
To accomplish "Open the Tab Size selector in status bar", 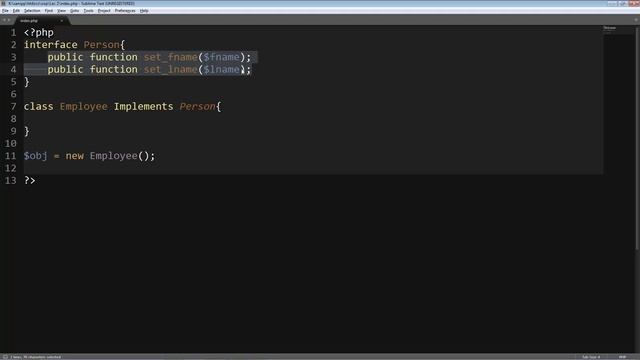I will (591, 357).
